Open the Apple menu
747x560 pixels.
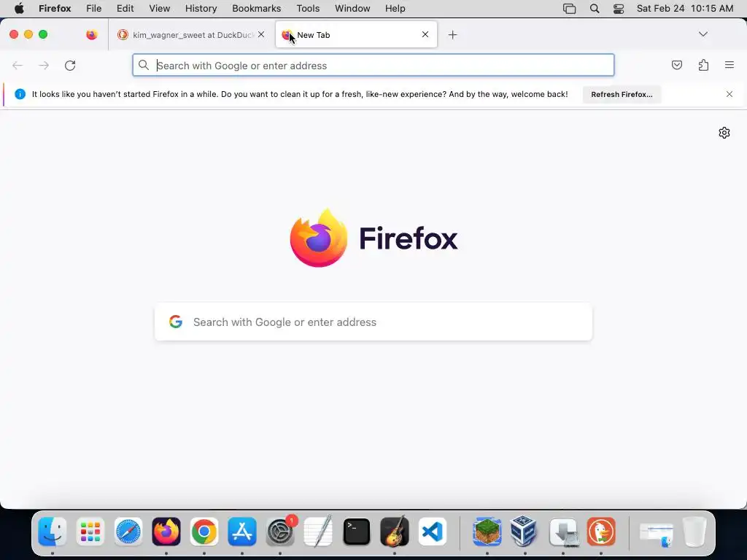pyautogui.click(x=19, y=9)
